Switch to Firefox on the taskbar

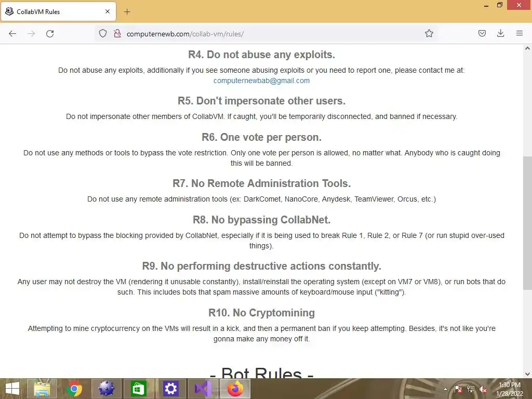click(235, 389)
